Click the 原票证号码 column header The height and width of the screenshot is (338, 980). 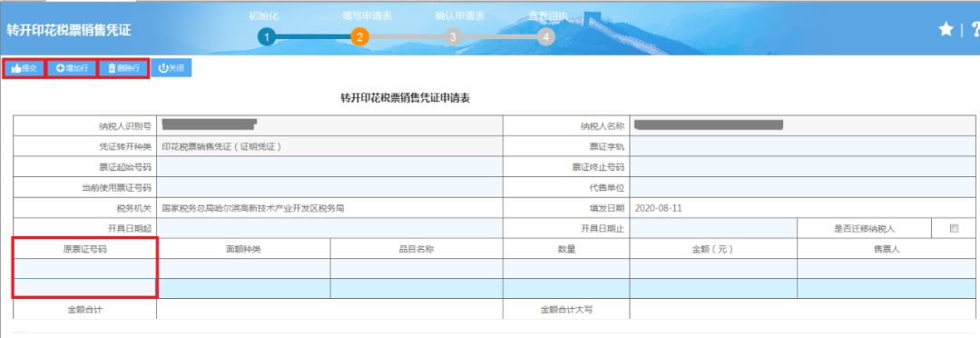(84, 248)
